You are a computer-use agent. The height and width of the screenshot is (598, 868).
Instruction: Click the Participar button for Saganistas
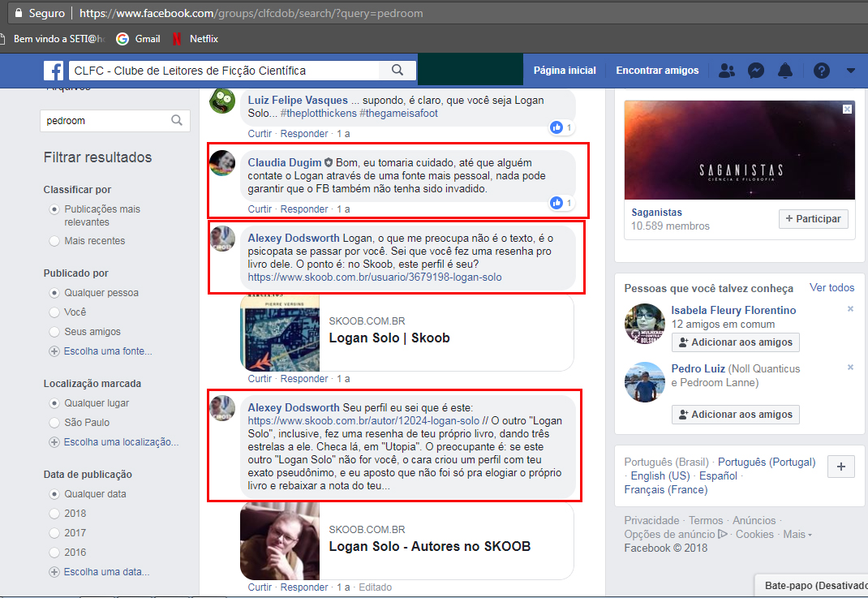[813, 219]
